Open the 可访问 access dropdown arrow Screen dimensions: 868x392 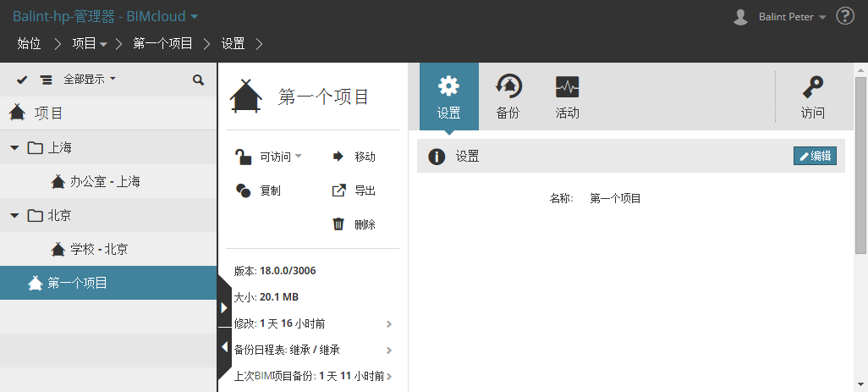(x=298, y=157)
